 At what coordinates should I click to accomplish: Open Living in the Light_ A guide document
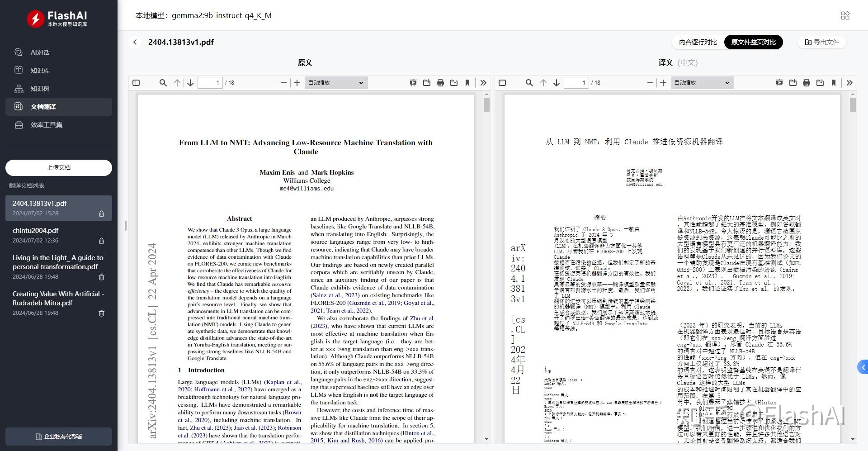click(59, 267)
